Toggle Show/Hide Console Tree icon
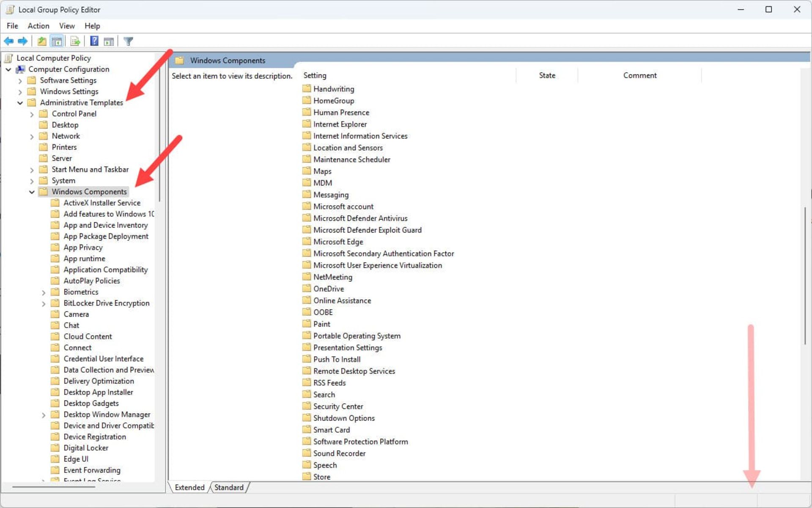The width and height of the screenshot is (812, 508). (x=57, y=41)
